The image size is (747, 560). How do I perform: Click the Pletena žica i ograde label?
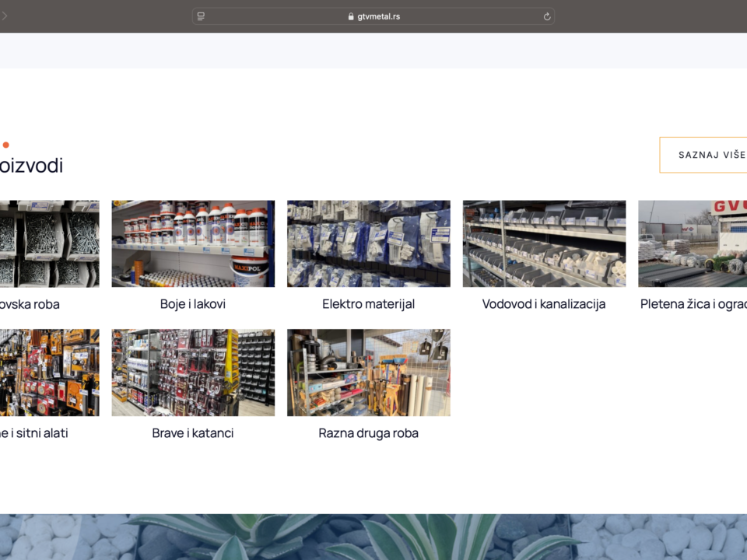693,304
